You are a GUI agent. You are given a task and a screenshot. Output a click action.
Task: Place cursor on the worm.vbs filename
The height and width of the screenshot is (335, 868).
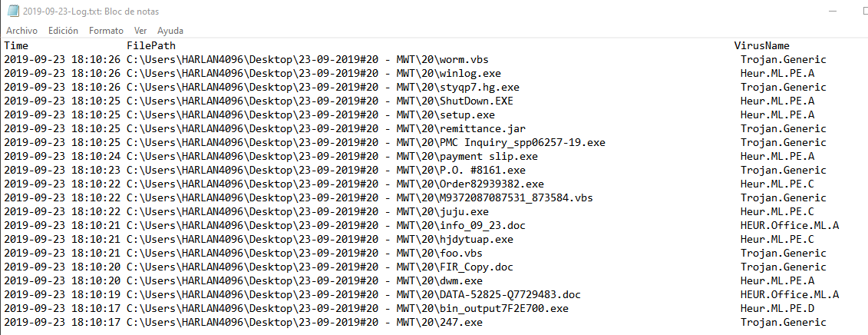coord(464,60)
